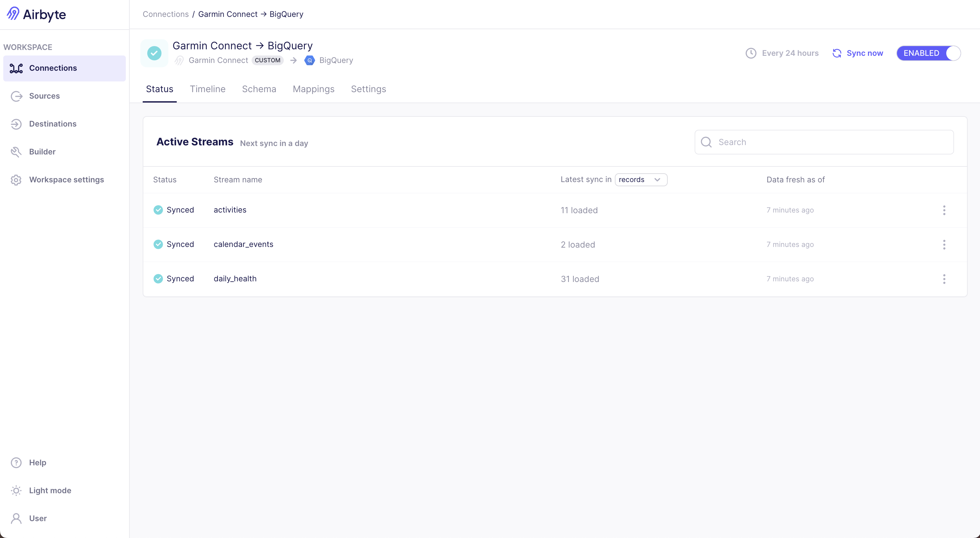Click the Stream name column header
980x538 pixels.
click(x=238, y=180)
